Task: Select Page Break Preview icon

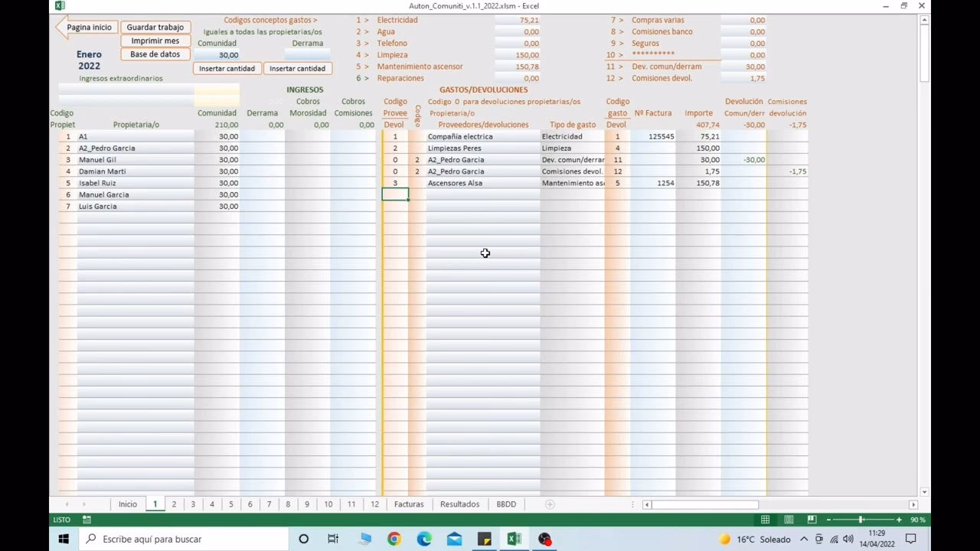Action: pos(812,520)
